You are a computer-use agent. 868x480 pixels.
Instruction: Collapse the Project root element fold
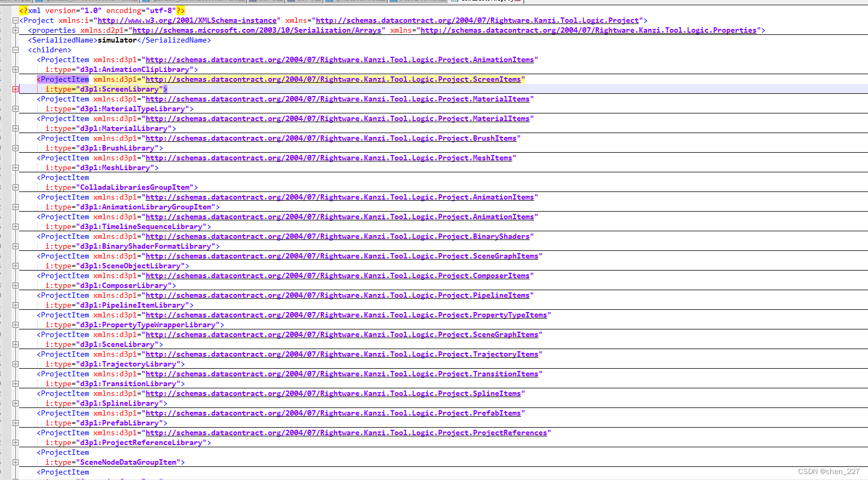click(x=15, y=21)
